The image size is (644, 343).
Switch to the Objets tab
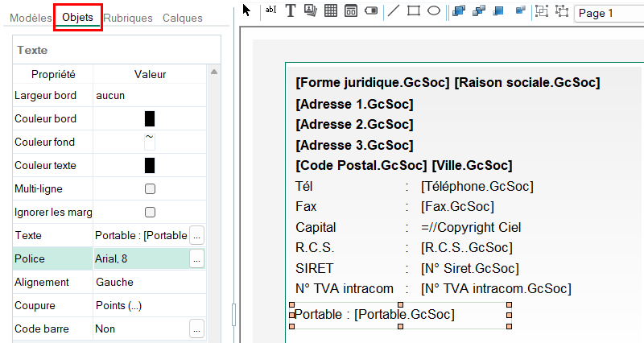click(x=77, y=17)
